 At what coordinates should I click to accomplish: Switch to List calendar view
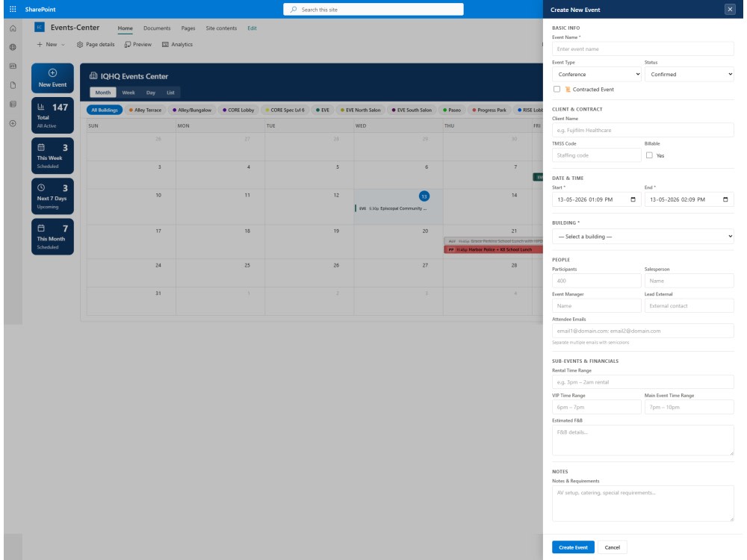(x=170, y=93)
